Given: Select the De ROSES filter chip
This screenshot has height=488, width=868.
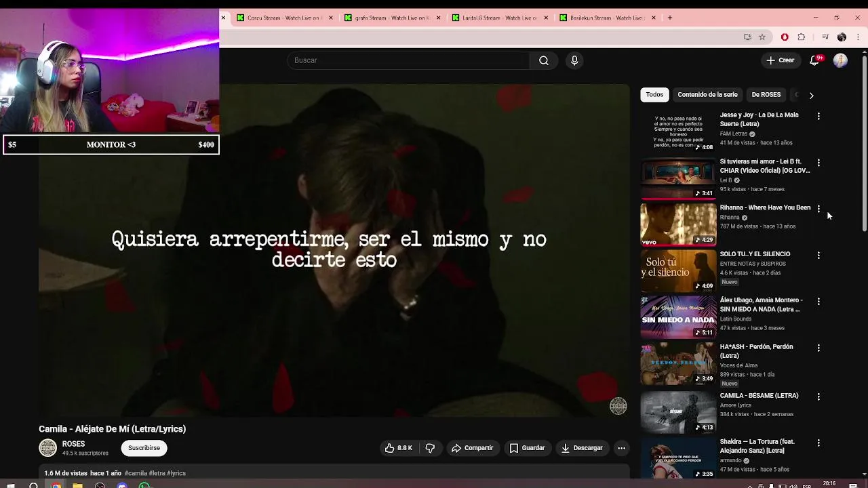Looking at the screenshot, I should [766, 95].
